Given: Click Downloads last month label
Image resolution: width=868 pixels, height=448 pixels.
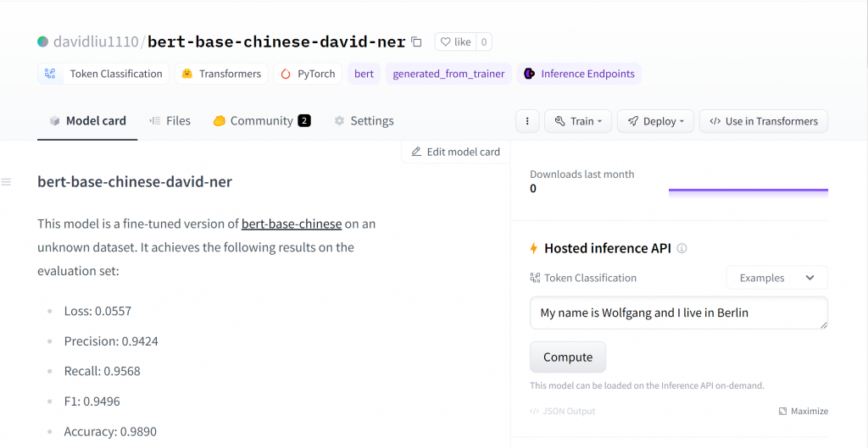Looking at the screenshot, I should coord(582,174).
